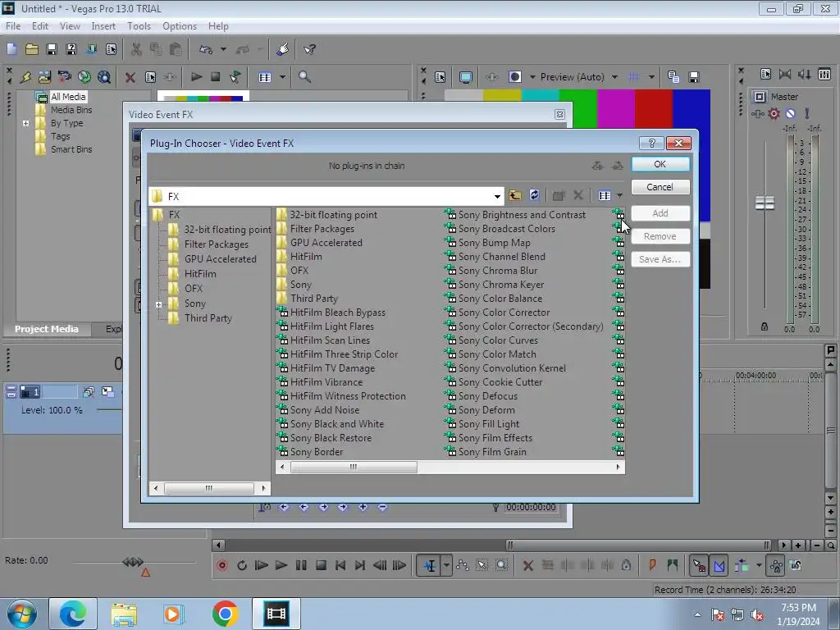This screenshot has height=630, width=840.
Task: Open the Options menu
Action: click(x=180, y=26)
